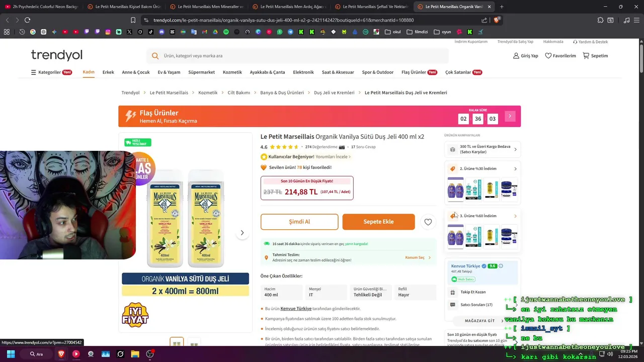
Task: Expand 300 TL Kargo Bedava campaign
Action: point(482,149)
